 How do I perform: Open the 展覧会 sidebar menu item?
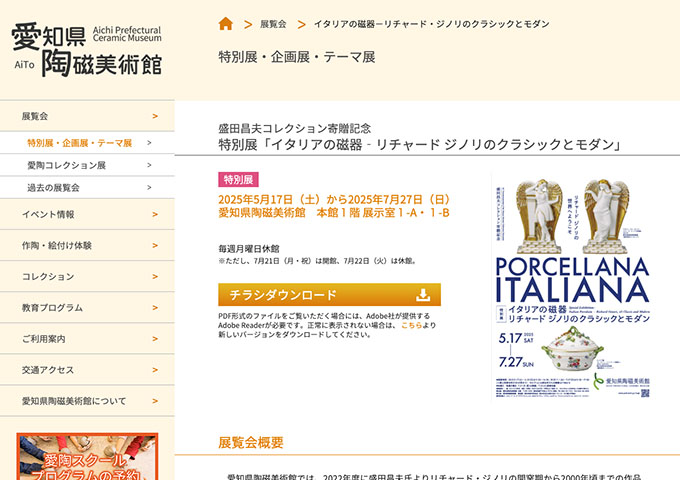[87, 116]
